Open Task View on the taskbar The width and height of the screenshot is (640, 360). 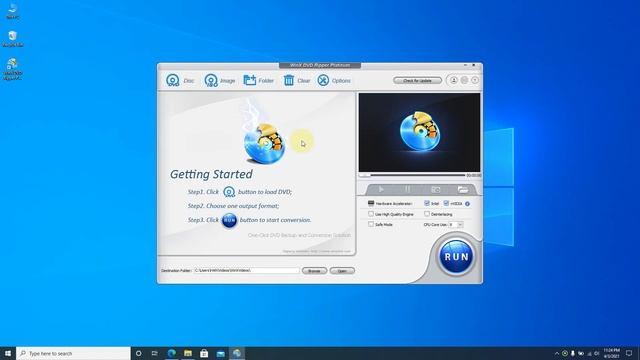(155, 353)
